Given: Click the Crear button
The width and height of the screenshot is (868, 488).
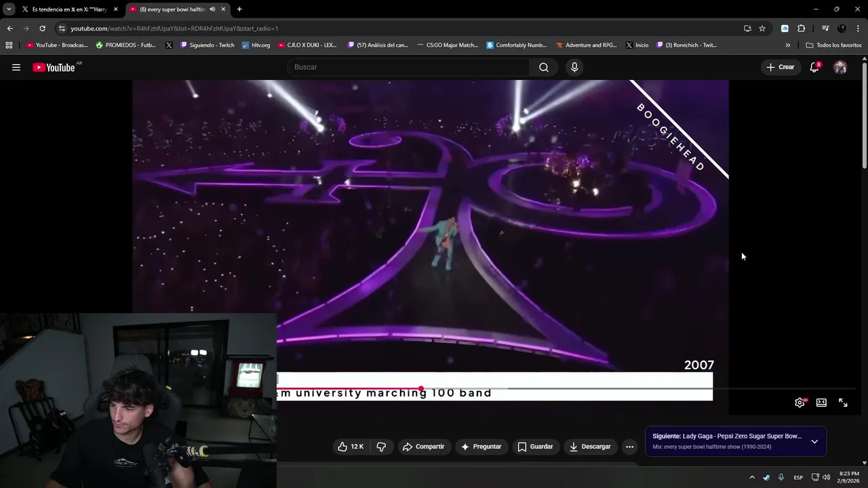Looking at the screenshot, I should pyautogui.click(x=781, y=67).
